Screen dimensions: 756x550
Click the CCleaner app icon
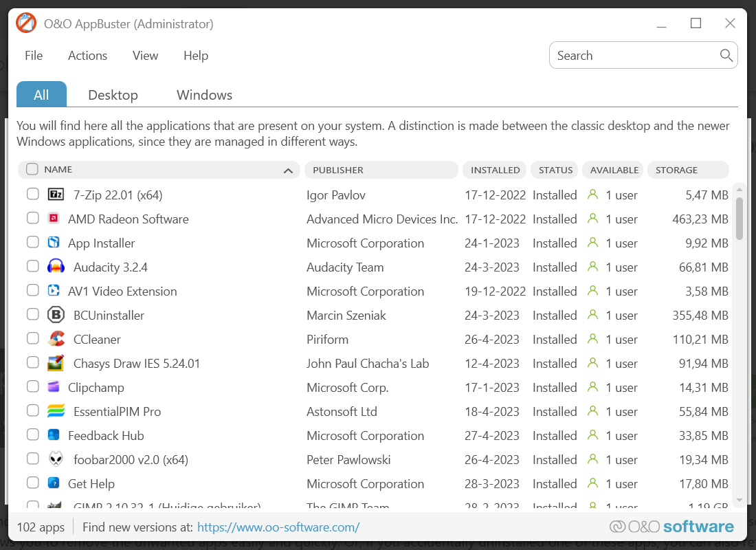[x=56, y=339]
